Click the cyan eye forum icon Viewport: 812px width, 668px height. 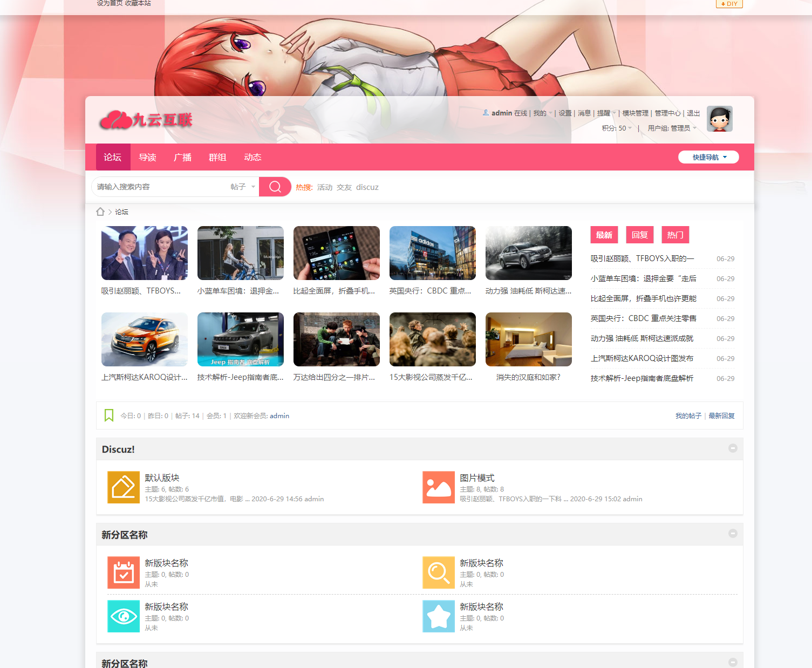124,616
